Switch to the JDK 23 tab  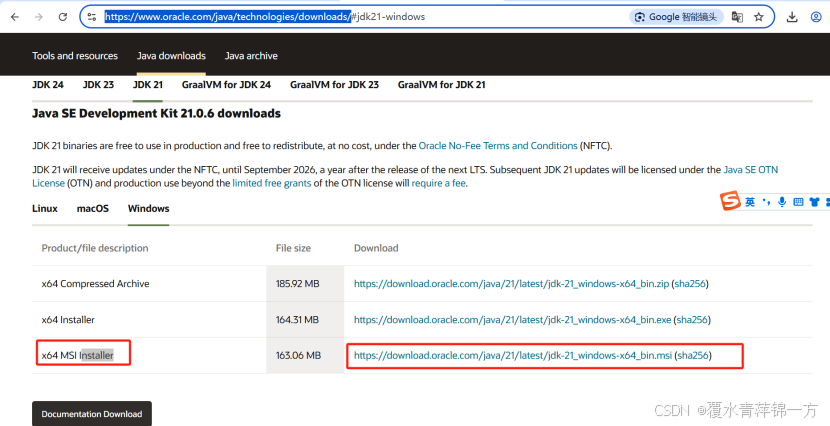pyautogui.click(x=98, y=85)
